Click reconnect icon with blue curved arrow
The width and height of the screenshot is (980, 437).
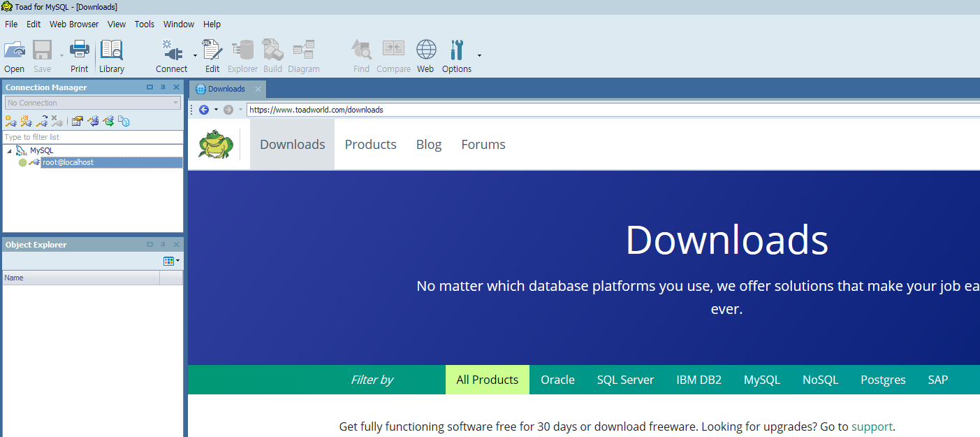pyautogui.click(x=42, y=122)
